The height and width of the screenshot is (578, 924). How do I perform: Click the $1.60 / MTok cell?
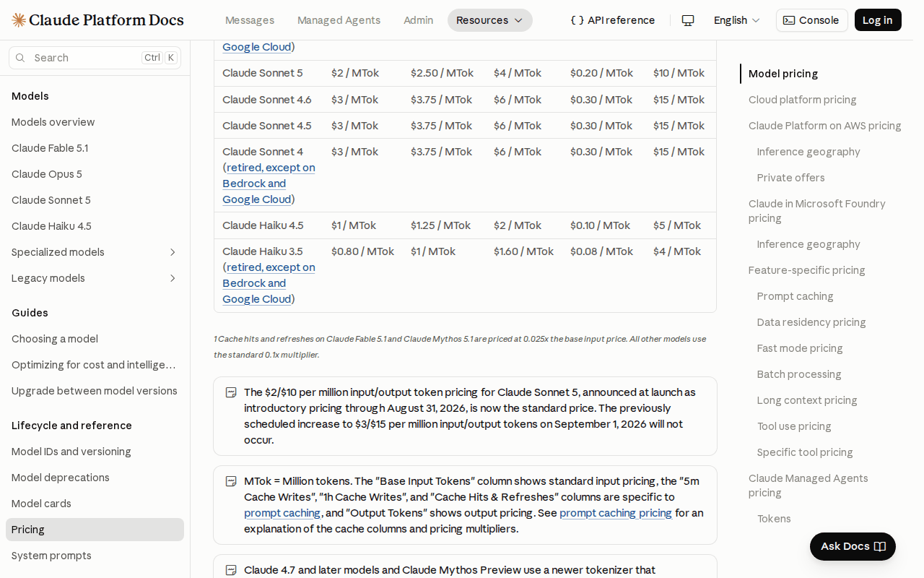523,251
